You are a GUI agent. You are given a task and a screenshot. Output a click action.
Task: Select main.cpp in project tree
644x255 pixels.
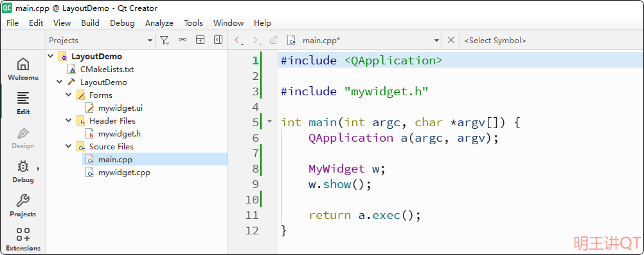[x=116, y=160]
